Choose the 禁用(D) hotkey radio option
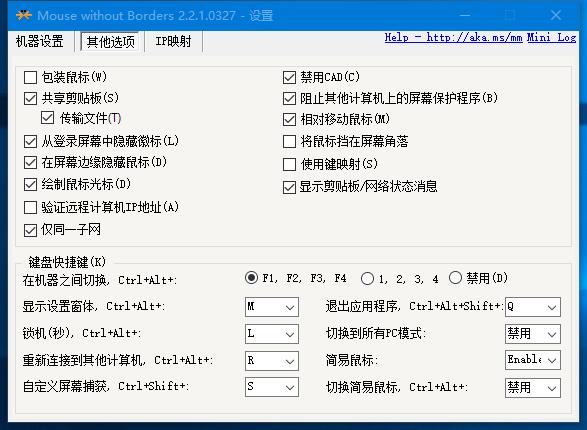Image resolution: width=587 pixels, height=430 pixels. click(455, 278)
